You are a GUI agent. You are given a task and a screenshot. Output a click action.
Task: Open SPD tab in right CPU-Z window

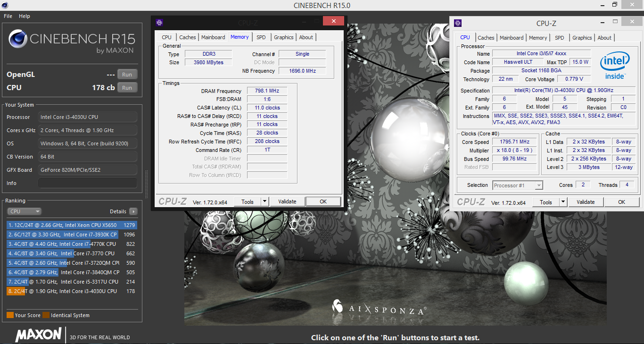[x=560, y=38]
